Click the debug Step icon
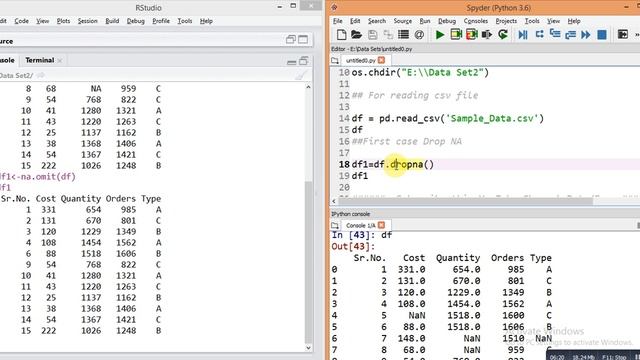 (539, 35)
